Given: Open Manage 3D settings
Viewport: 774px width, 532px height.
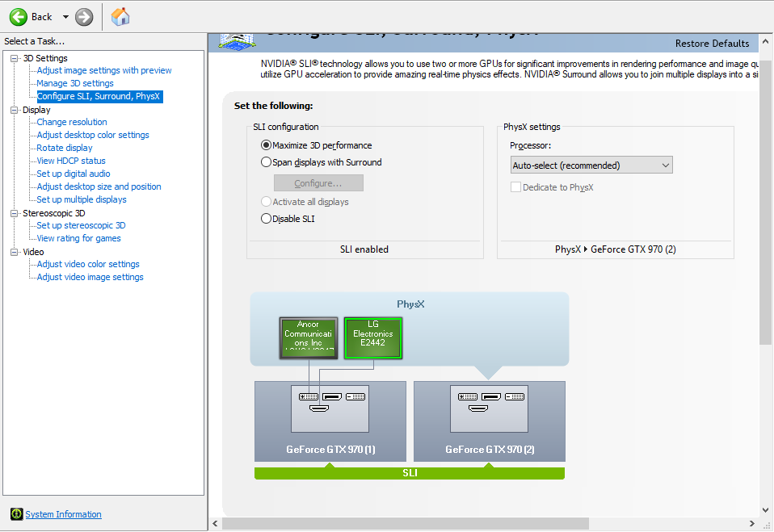Looking at the screenshot, I should tap(75, 83).
